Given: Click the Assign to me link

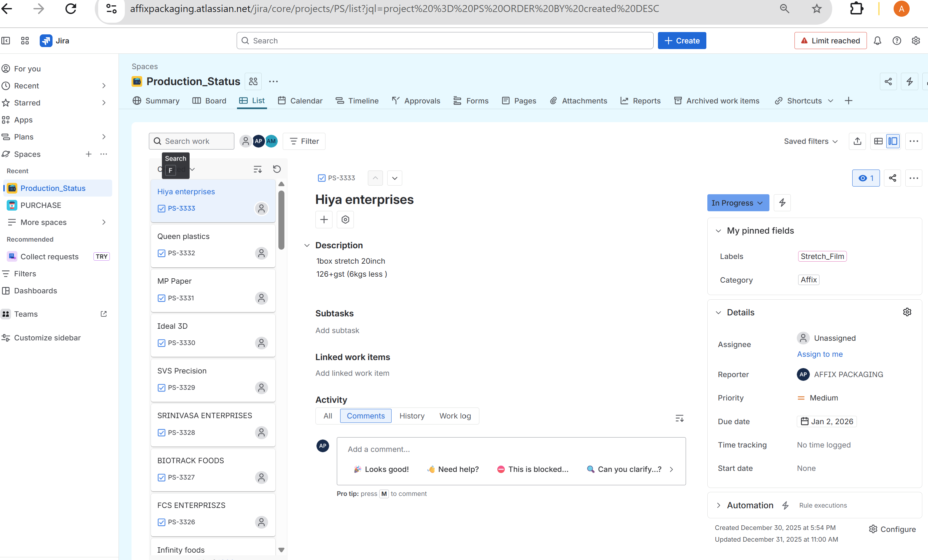Looking at the screenshot, I should tap(820, 354).
